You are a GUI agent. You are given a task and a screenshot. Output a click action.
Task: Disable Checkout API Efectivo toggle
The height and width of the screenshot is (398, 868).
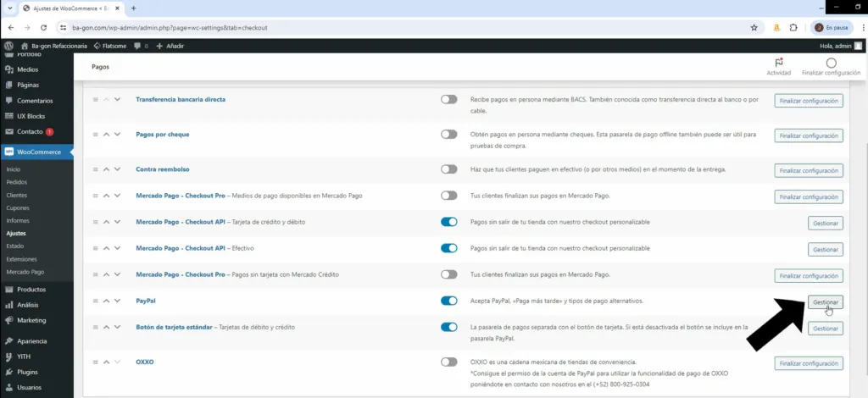449,248
